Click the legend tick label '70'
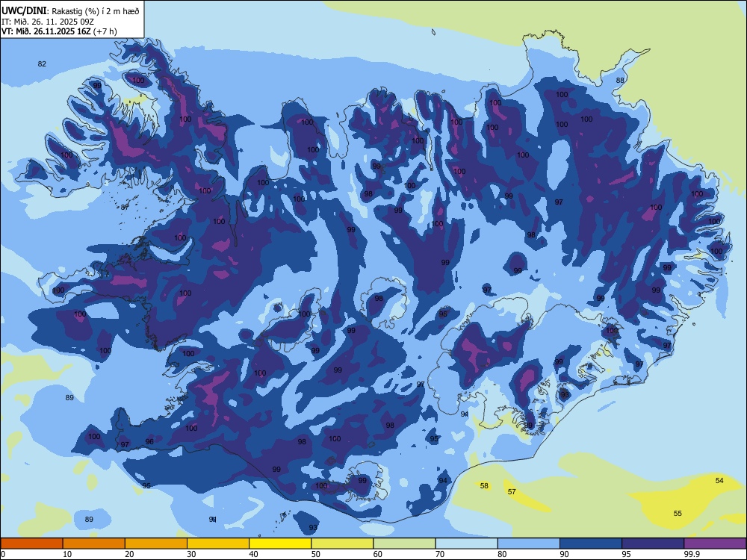 tap(440, 554)
